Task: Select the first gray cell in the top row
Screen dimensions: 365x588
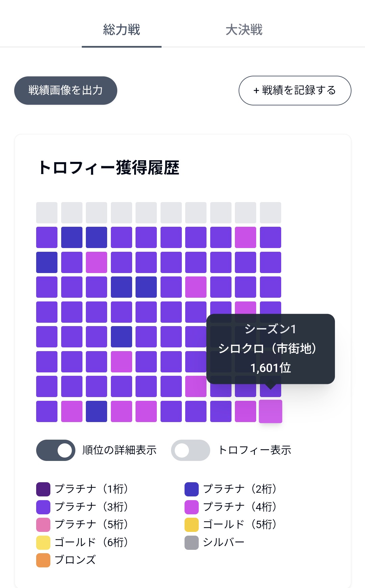Action: point(47,213)
